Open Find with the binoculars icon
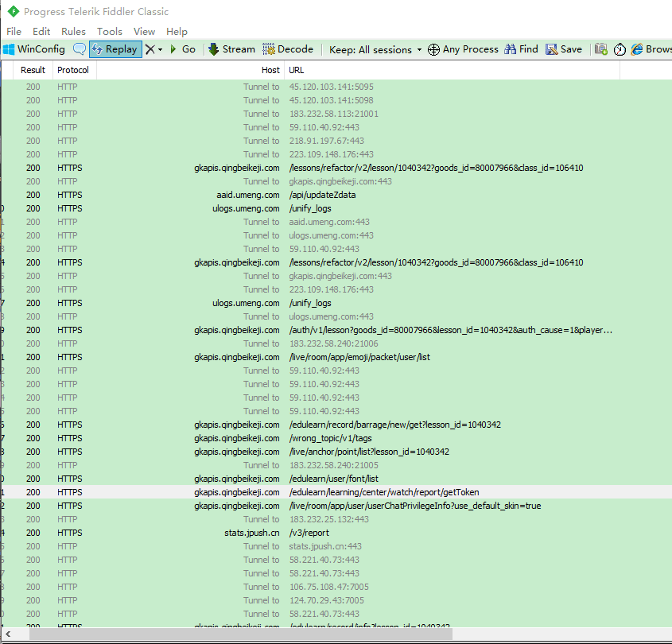The image size is (672, 644). tap(510, 49)
